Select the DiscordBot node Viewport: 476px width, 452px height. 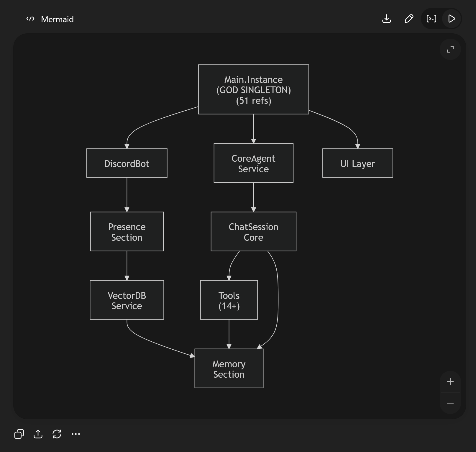tap(127, 163)
